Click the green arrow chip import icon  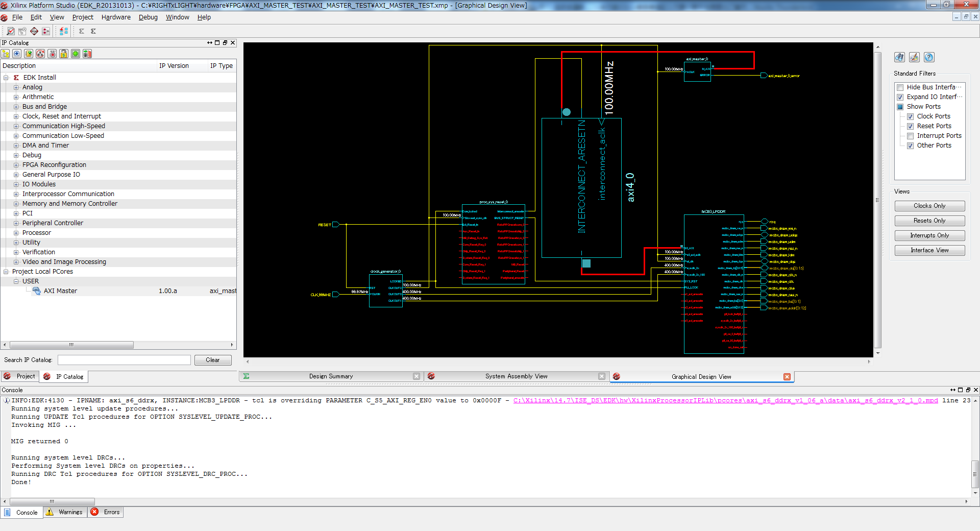pyautogui.click(x=87, y=54)
